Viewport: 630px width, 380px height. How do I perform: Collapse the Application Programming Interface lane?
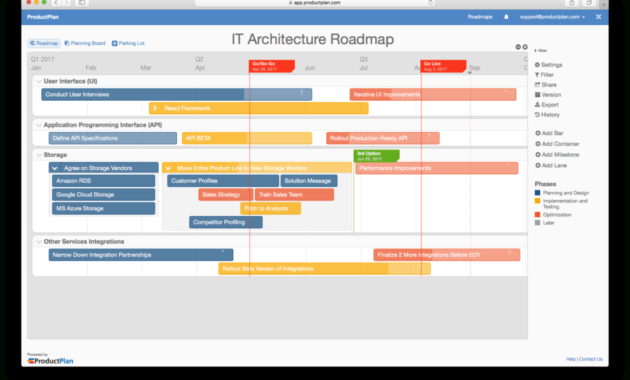[x=39, y=125]
